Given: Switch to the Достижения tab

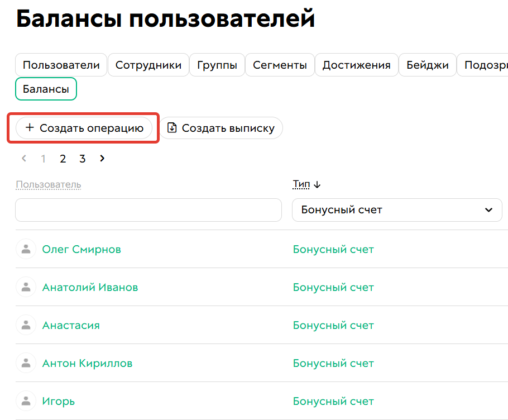Looking at the screenshot, I should click(356, 65).
